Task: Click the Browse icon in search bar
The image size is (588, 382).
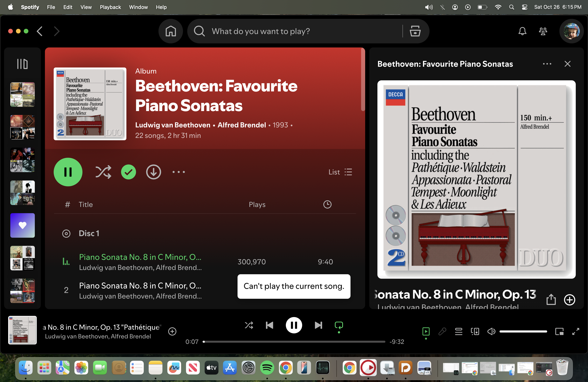Action: point(415,31)
